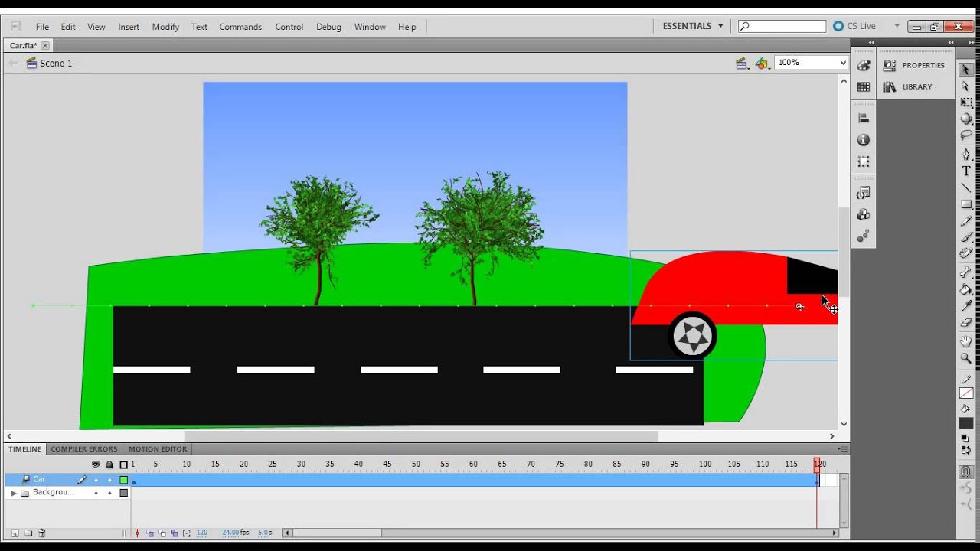Open the Motion Presets panel icon
Image resolution: width=980 pixels, height=551 pixels.
tap(864, 236)
